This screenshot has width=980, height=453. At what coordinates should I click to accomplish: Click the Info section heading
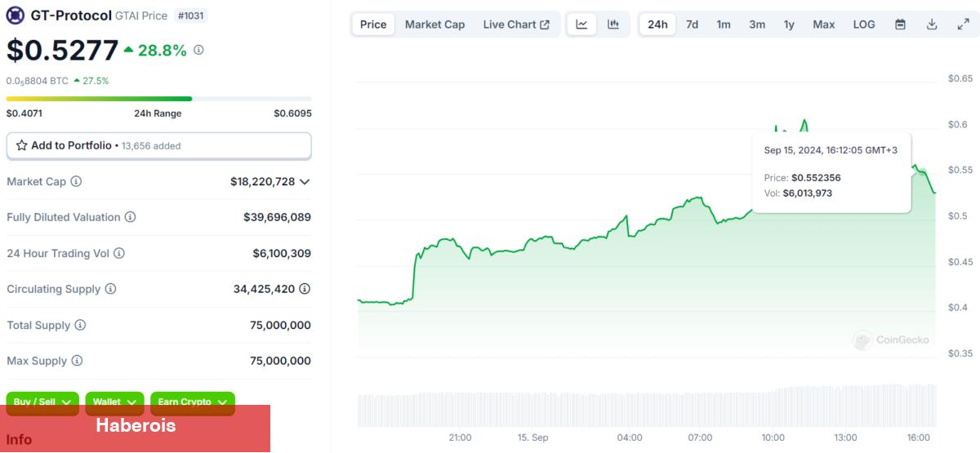[19, 440]
